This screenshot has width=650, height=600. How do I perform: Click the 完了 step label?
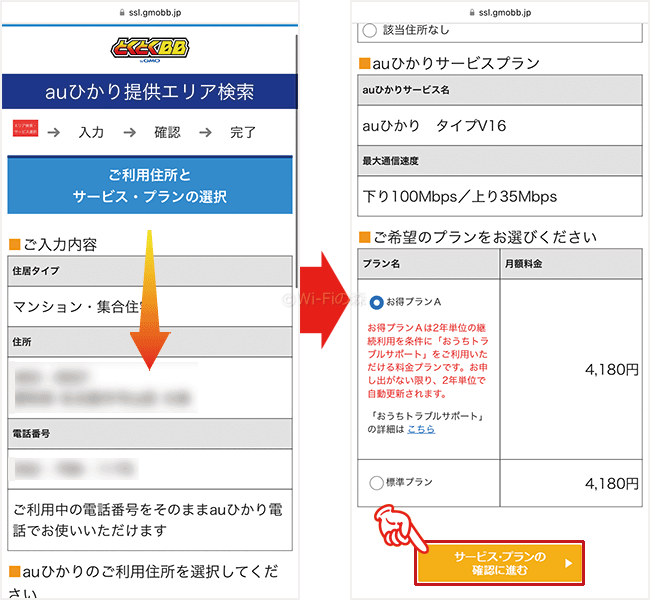pyautogui.click(x=243, y=132)
